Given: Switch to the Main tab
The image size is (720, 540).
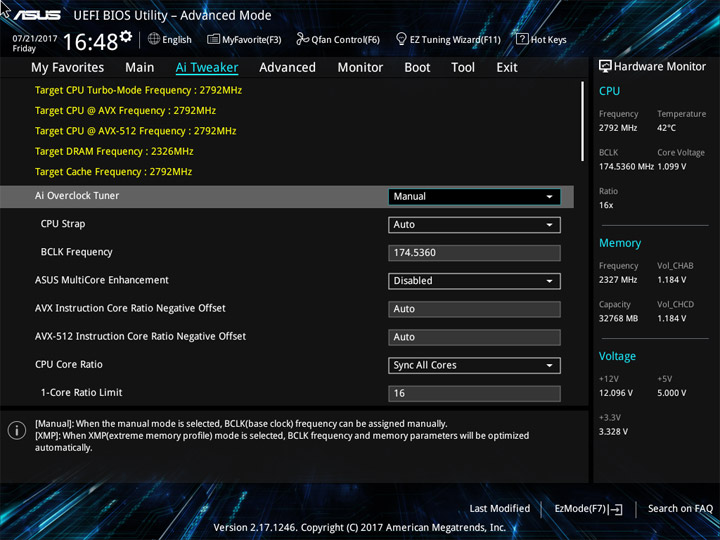Looking at the screenshot, I should [x=140, y=68].
